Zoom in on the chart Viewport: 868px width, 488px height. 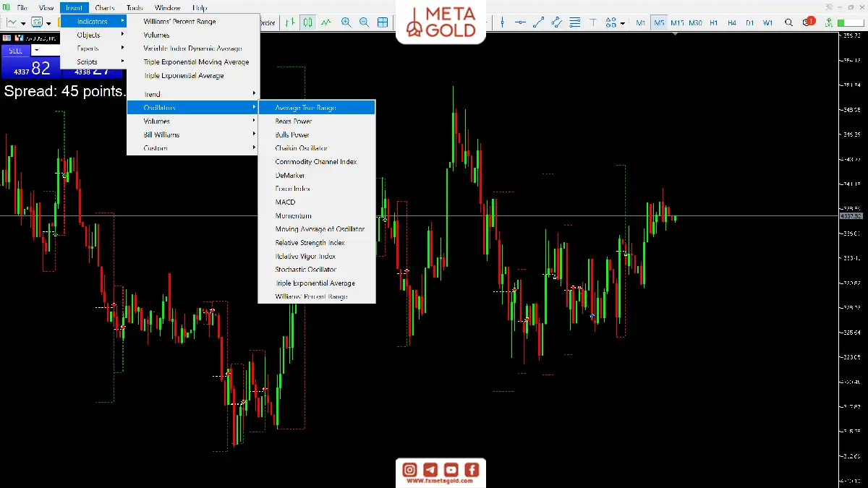(346, 22)
